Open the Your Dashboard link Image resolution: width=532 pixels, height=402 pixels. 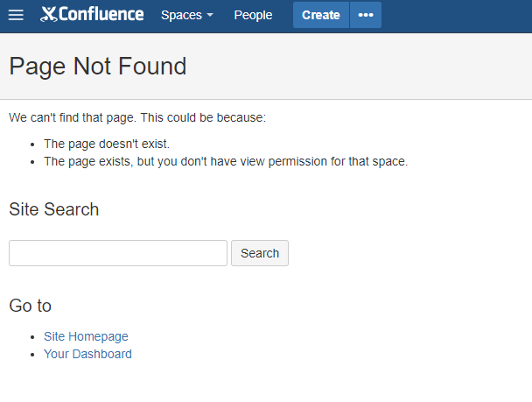(87, 354)
